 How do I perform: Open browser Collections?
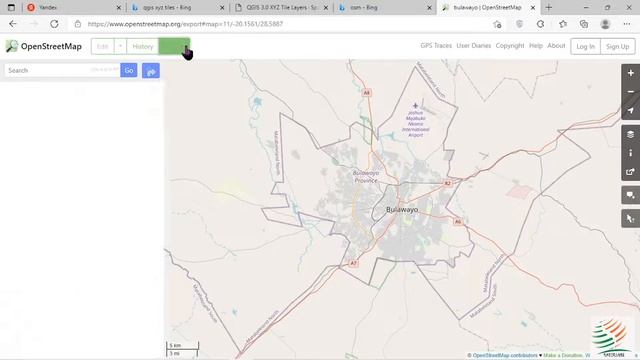(584, 24)
